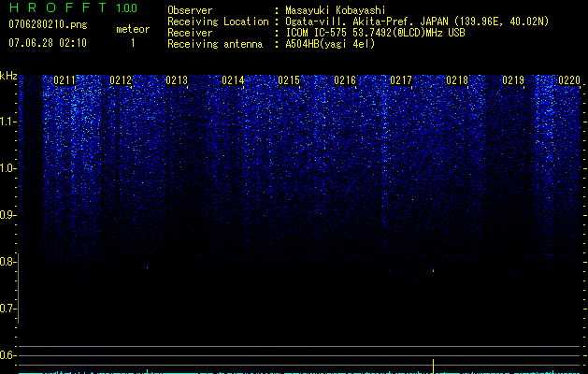Select observer name Masayuki Kobayashi
The image size is (588, 374).
click(x=336, y=10)
